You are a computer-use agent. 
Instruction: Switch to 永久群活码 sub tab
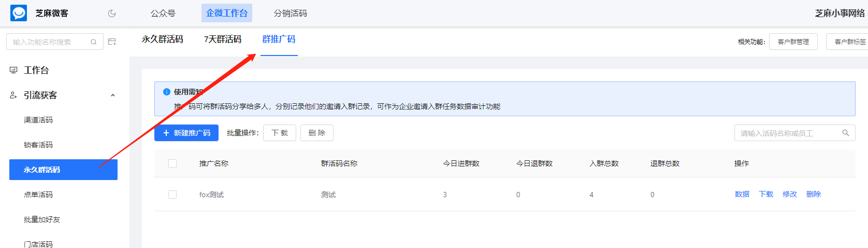click(x=163, y=39)
